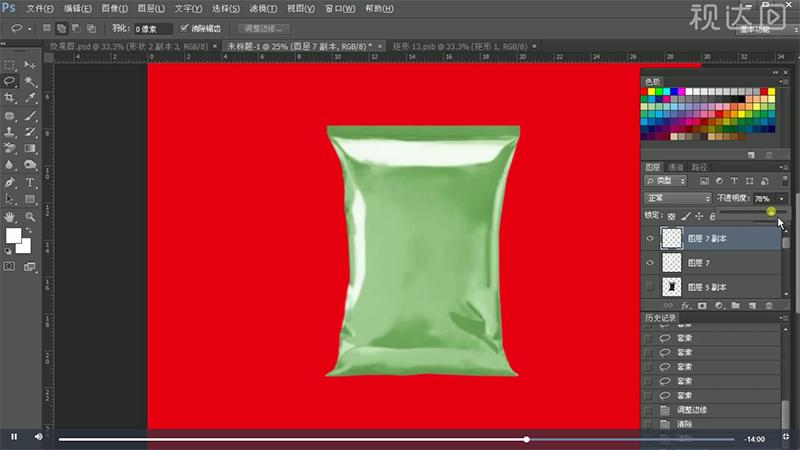Select the Path Selection tool

tap(10, 199)
